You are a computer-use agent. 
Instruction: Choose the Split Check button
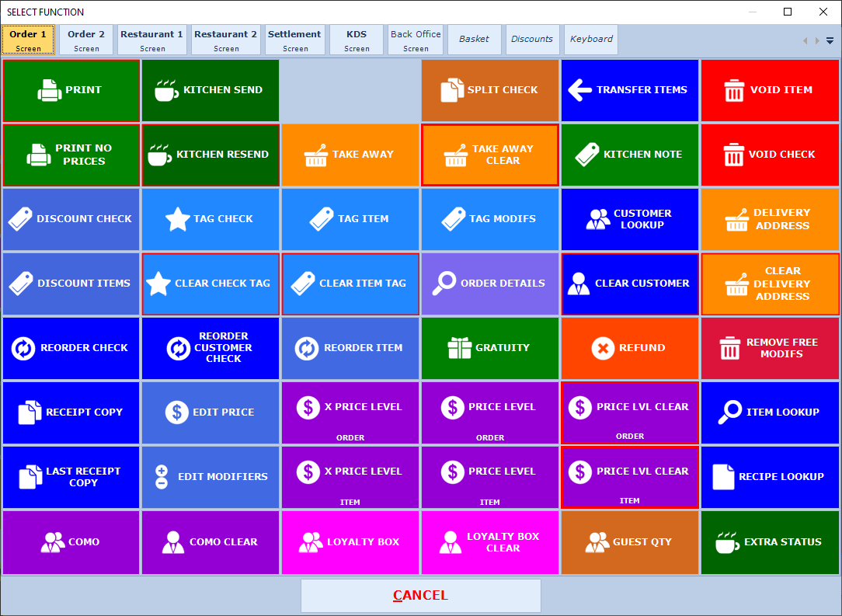tap(490, 90)
